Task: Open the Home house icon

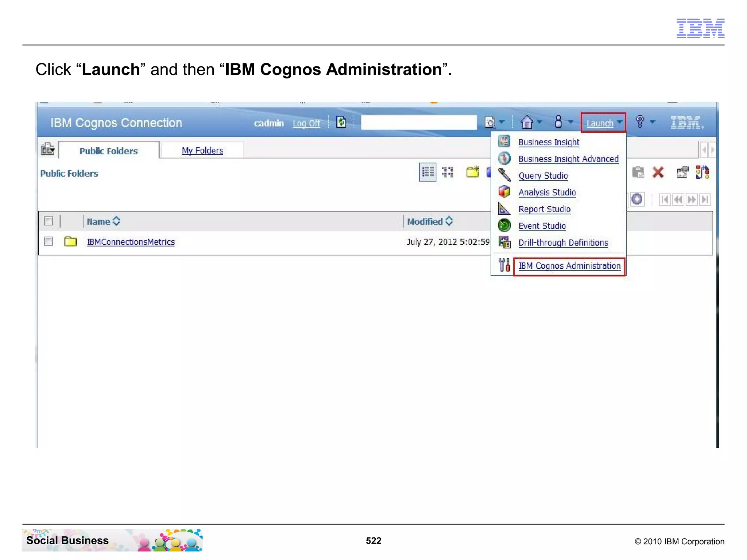Action: tap(527, 122)
